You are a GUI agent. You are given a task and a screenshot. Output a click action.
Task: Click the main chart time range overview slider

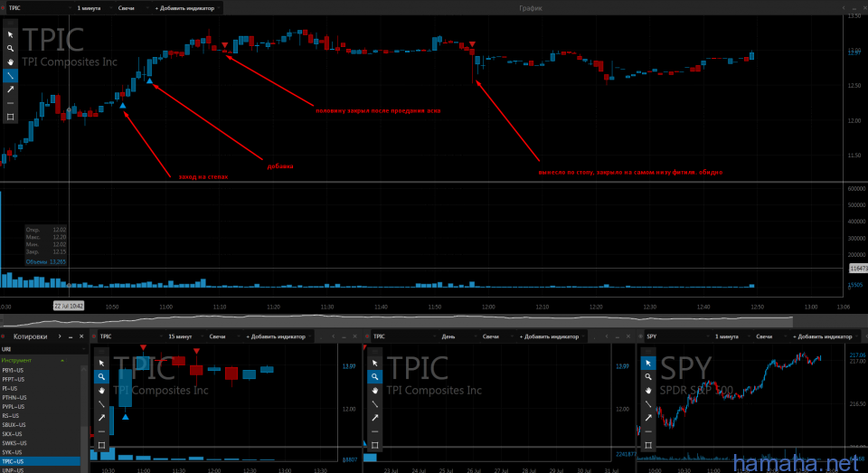coord(396,321)
